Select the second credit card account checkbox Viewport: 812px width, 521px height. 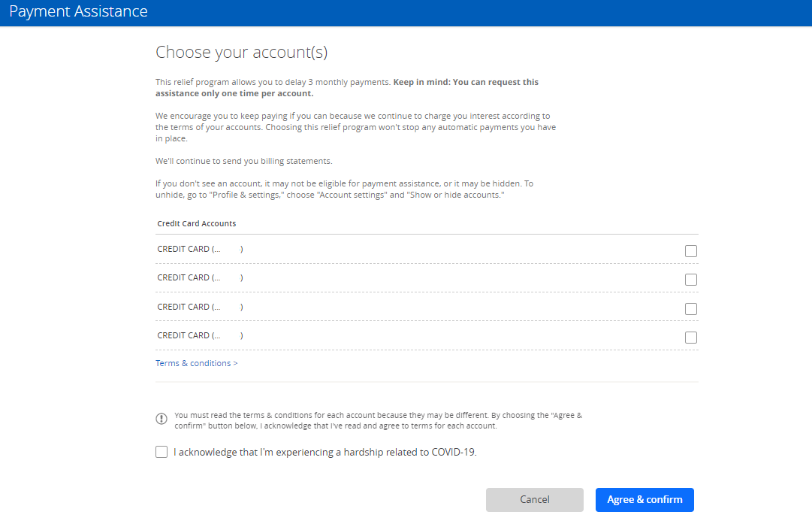click(x=690, y=280)
